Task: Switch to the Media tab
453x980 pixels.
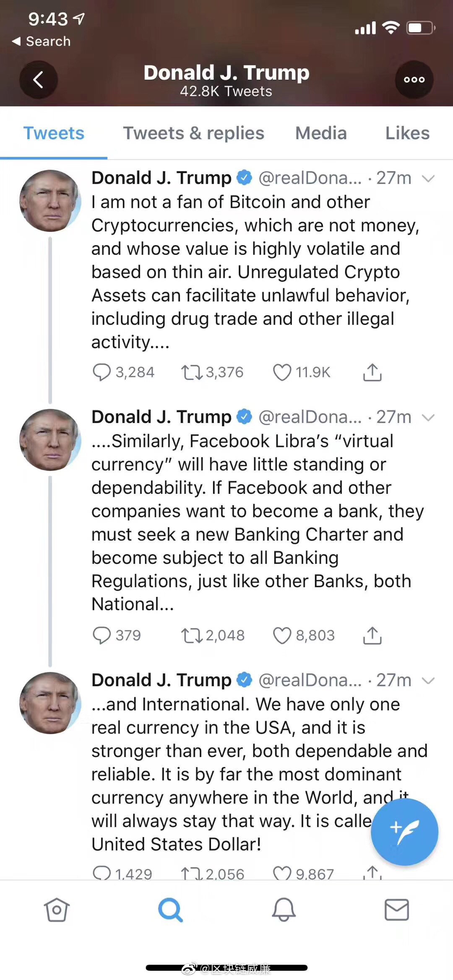Action: [321, 133]
